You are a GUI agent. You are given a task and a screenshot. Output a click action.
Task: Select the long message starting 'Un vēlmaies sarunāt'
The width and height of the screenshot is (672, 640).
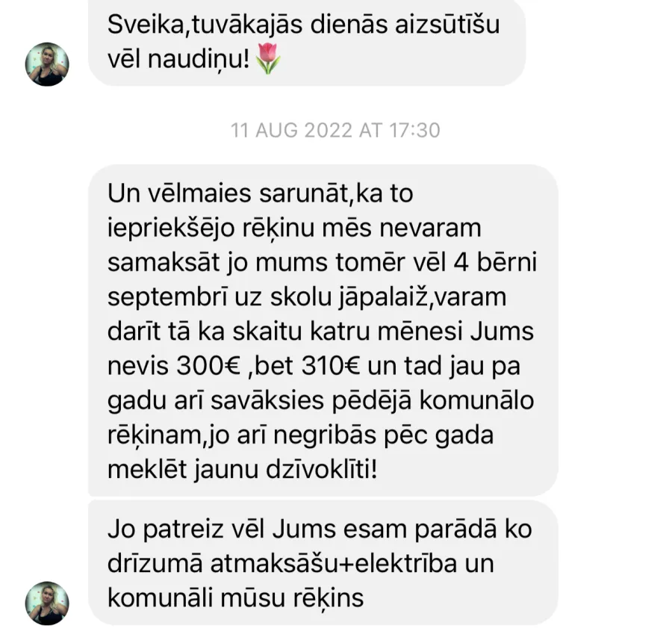click(x=323, y=330)
